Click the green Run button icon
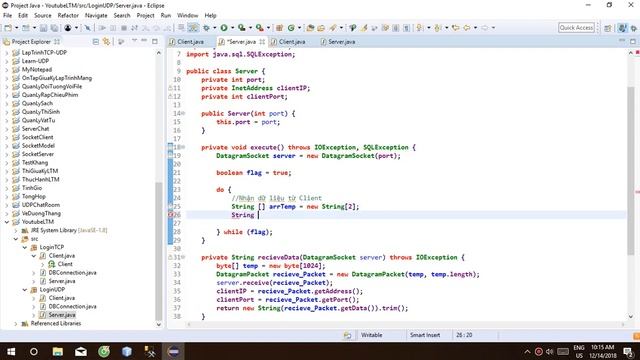 (224, 28)
